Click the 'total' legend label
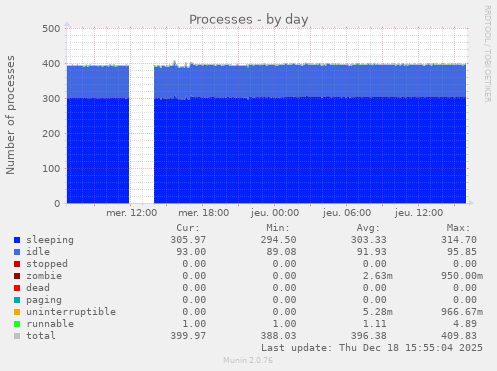This screenshot has width=497, height=371. tap(41, 336)
